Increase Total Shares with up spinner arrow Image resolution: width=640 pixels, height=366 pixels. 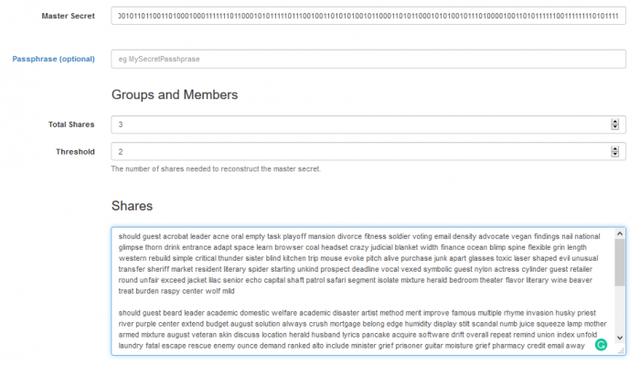[x=615, y=122]
